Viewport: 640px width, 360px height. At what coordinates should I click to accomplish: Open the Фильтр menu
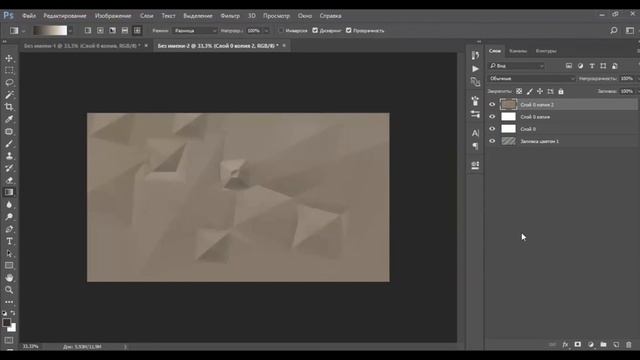[230, 16]
